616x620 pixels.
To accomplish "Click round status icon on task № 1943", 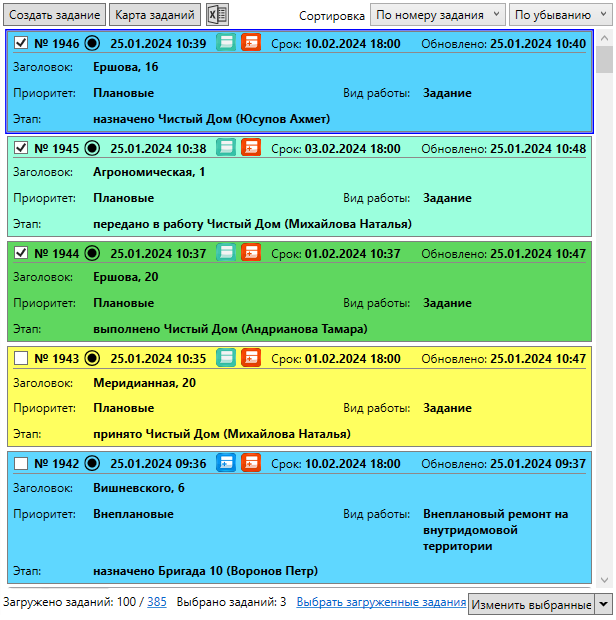I will 93,358.
